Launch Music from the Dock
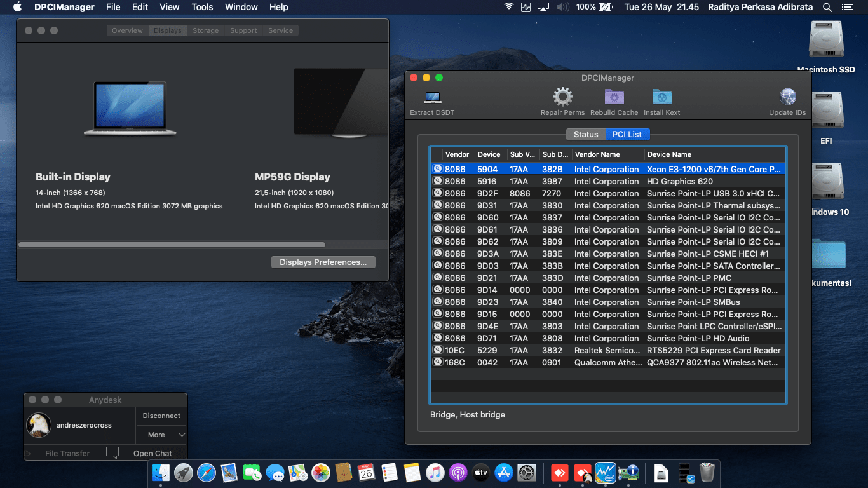This screenshot has width=868, height=488. (x=435, y=473)
